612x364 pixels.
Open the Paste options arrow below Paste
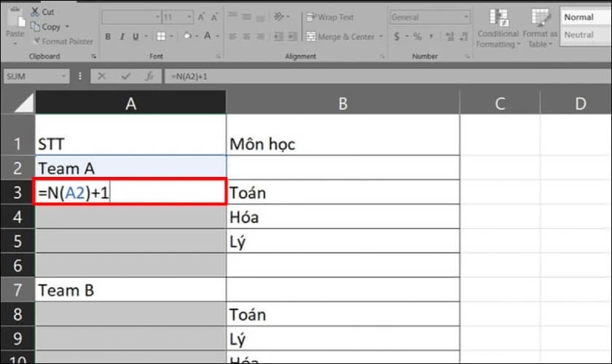tap(15, 44)
